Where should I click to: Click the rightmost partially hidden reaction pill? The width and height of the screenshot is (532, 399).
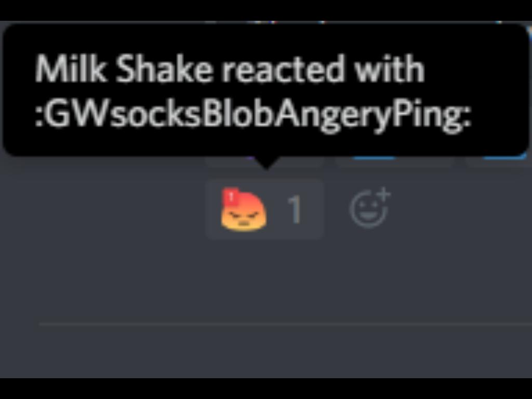(499, 162)
